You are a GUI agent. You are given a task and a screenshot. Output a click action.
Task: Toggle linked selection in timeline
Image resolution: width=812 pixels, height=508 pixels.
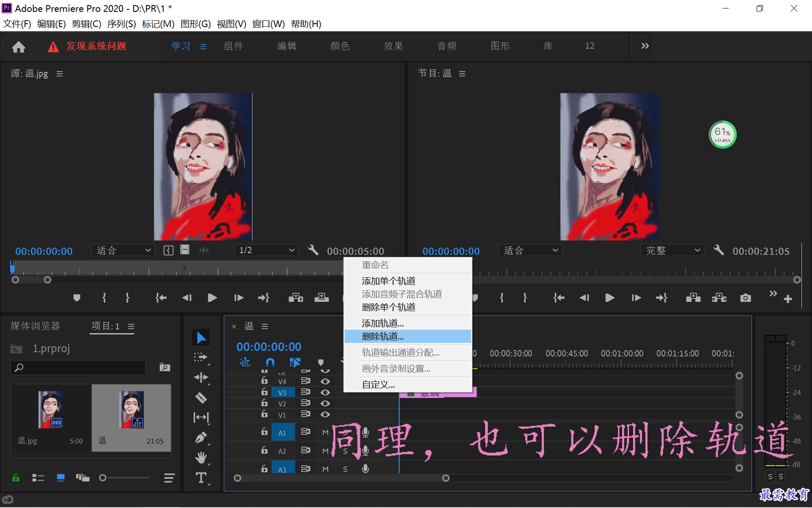(295, 362)
